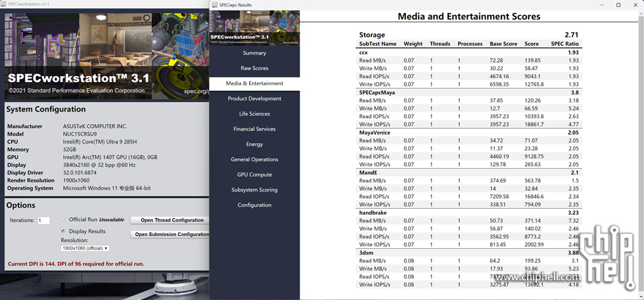
Task: Click the ccx subtest group row
Action: click(x=469, y=53)
